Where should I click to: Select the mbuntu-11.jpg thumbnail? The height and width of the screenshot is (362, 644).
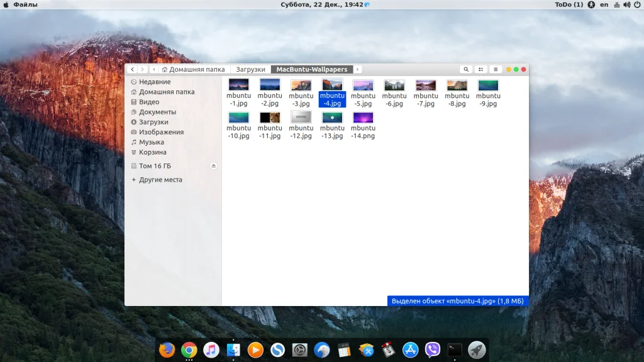click(x=270, y=118)
